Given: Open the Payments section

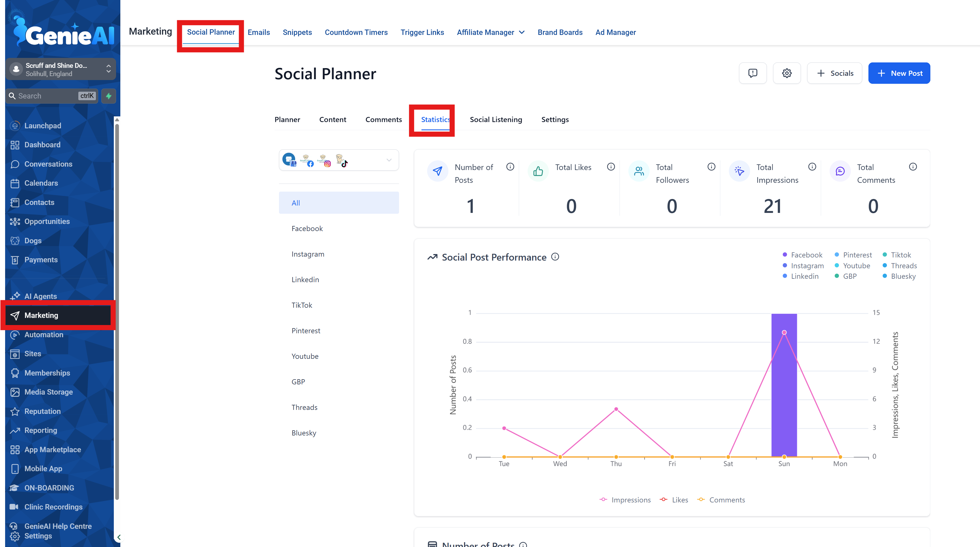Looking at the screenshot, I should (40, 259).
